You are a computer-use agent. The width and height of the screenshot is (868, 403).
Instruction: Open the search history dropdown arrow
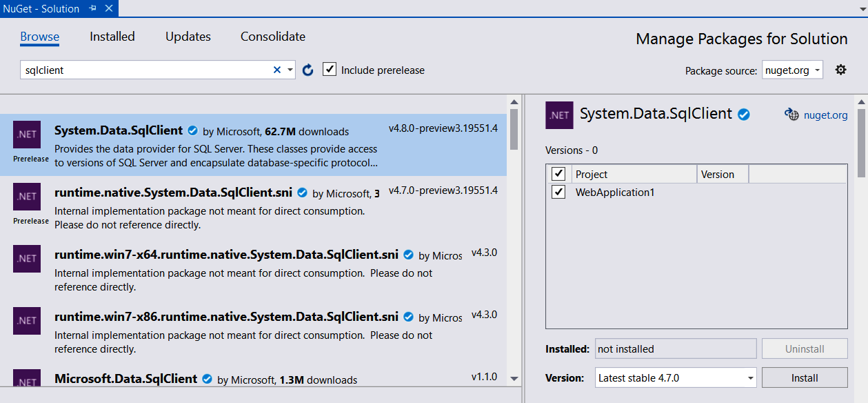[x=290, y=70]
